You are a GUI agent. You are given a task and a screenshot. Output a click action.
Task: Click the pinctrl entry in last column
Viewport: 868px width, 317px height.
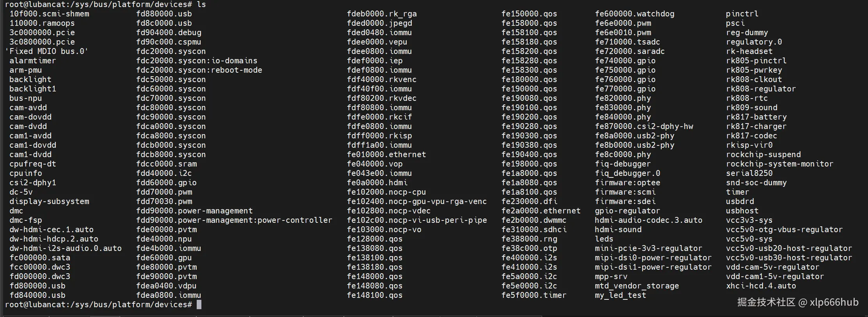(x=742, y=14)
